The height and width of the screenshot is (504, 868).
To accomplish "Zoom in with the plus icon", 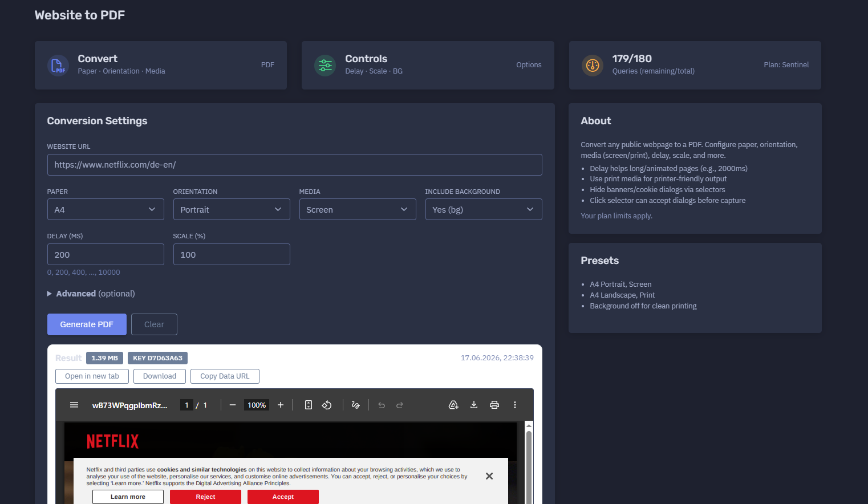I will pos(281,405).
